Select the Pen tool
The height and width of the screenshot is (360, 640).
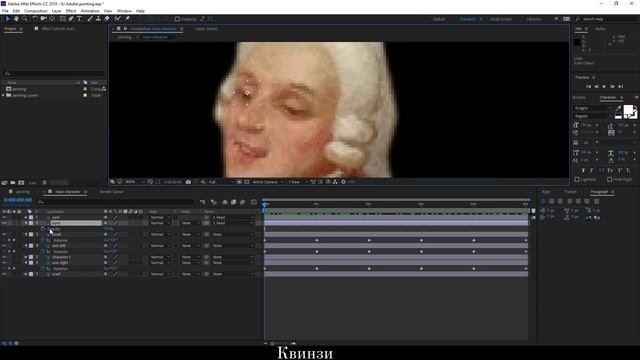tap(71, 19)
